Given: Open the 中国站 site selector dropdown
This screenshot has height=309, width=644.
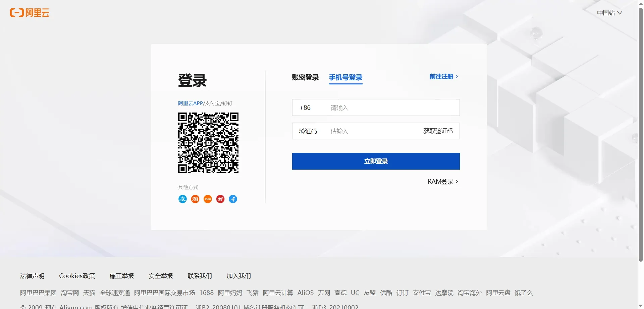Looking at the screenshot, I should (609, 13).
